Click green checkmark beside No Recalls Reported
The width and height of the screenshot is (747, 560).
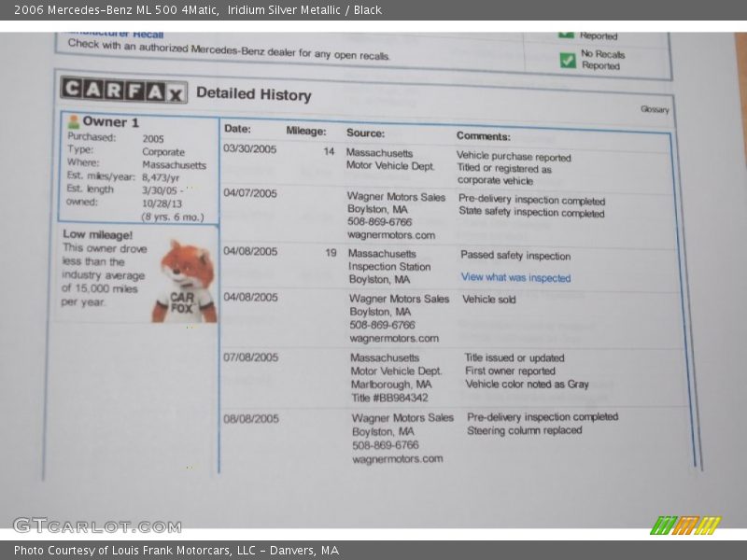point(568,61)
